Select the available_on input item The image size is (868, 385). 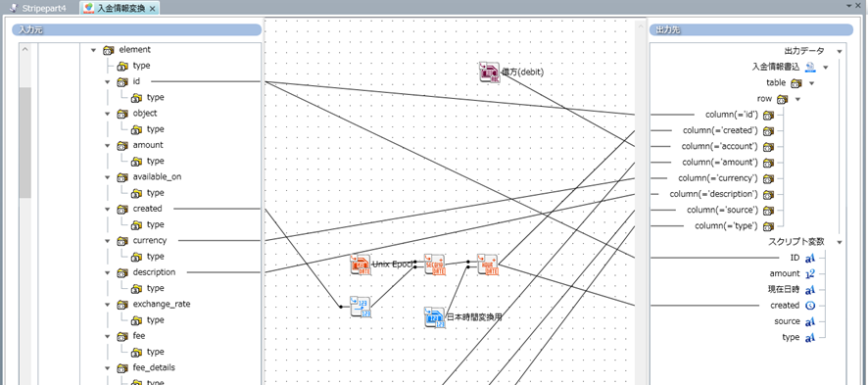point(157,177)
